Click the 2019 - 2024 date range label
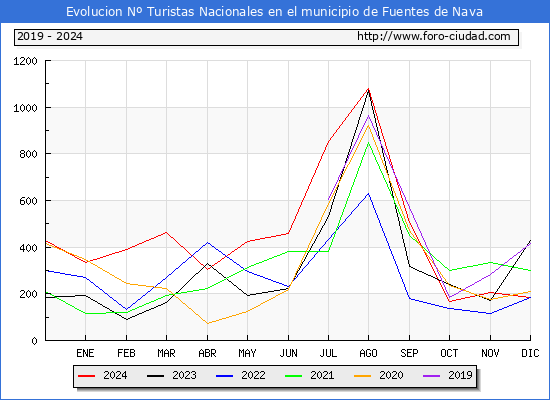 (x=50, y=36)
